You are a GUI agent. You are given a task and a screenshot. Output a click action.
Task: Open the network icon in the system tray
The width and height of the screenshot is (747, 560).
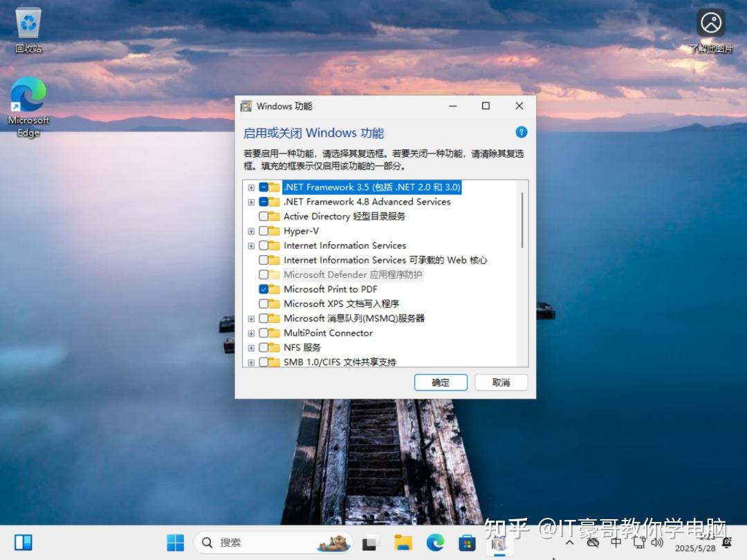tap(638, 542)
